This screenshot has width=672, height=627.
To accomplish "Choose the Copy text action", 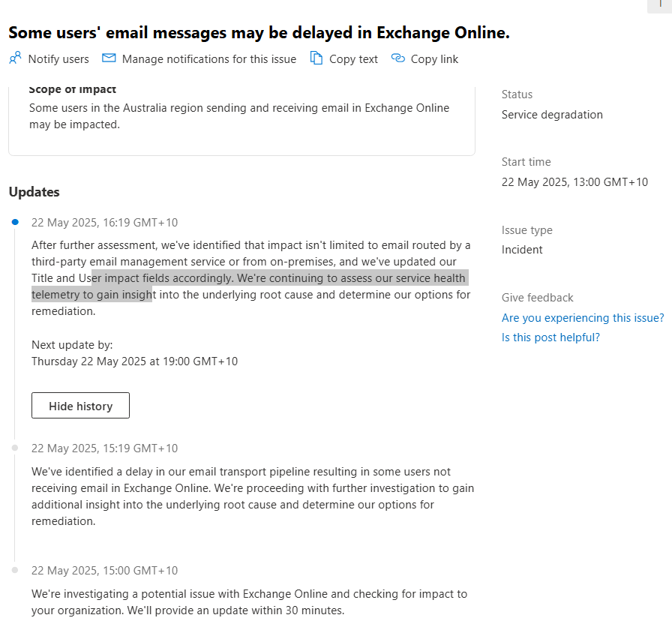I will click(x=353, y=58).
